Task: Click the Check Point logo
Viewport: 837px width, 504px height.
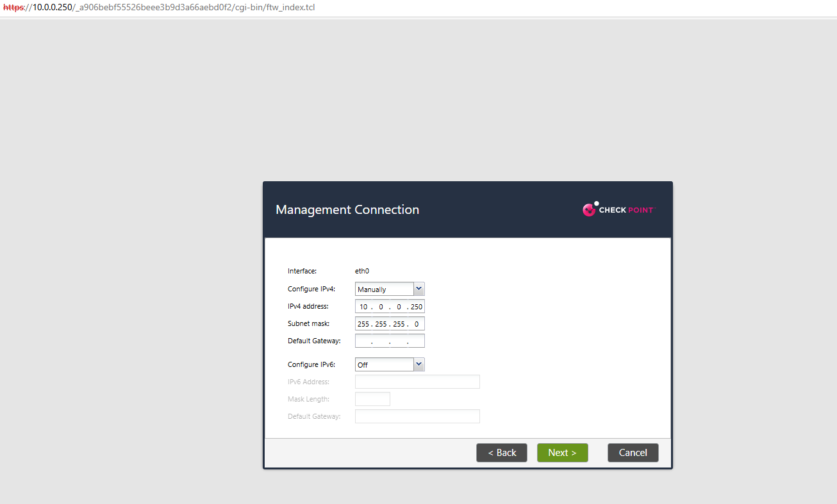Action: click(619, 209)
